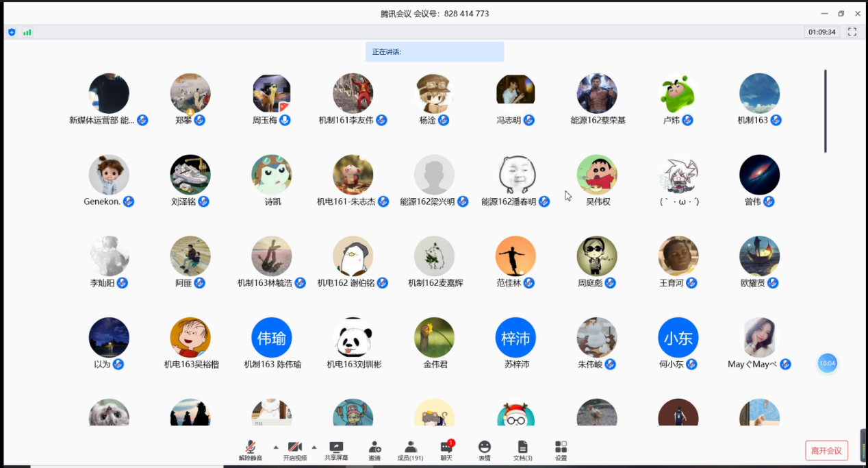Click the 01:09:34 meeting duration timer
868x468 pixels.
tap(822, 32)
